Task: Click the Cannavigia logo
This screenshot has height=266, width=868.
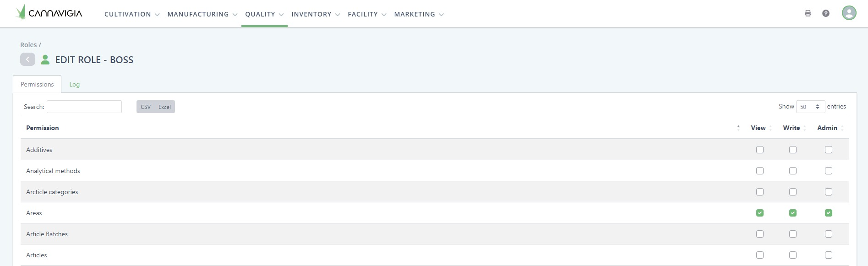Action: coord(49,13)
